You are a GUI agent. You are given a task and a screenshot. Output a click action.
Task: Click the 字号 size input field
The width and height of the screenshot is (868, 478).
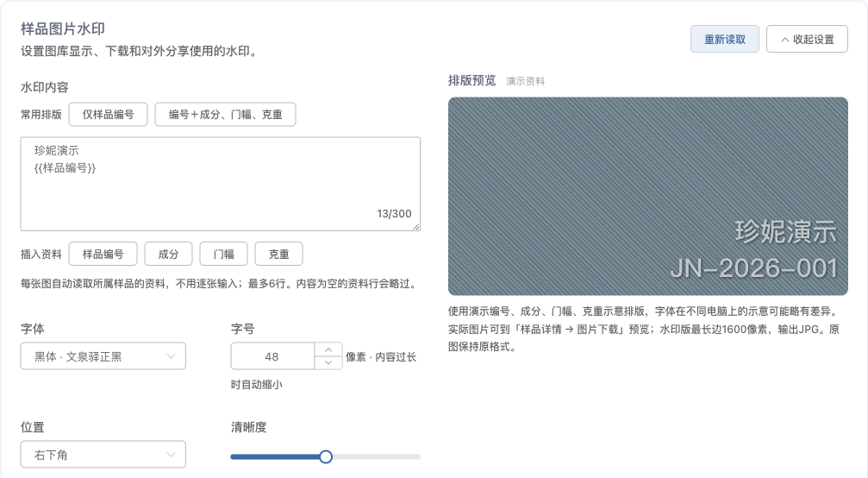click(x=272, y=356)
